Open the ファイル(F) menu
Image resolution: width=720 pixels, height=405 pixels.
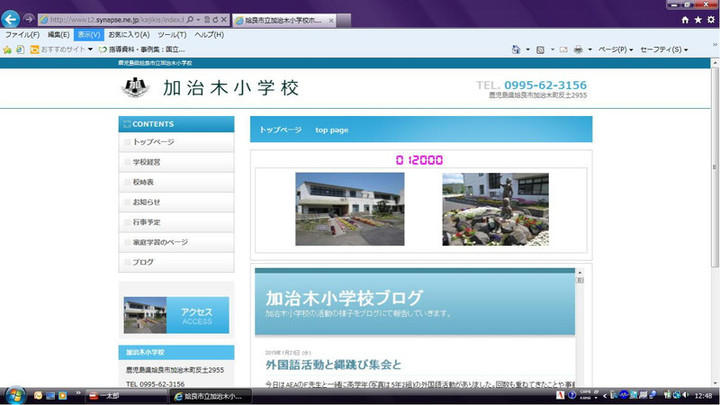(22, 35)
